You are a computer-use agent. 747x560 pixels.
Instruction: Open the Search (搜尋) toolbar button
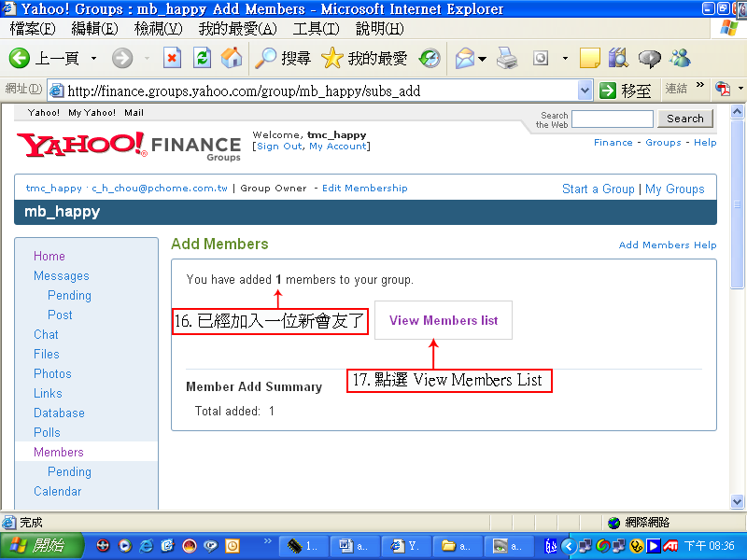click(x=283, y=58)
